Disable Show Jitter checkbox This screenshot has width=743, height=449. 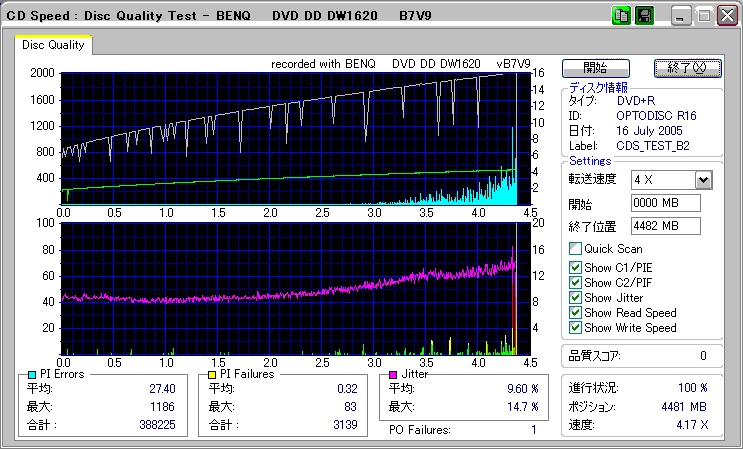pos(575,298)
